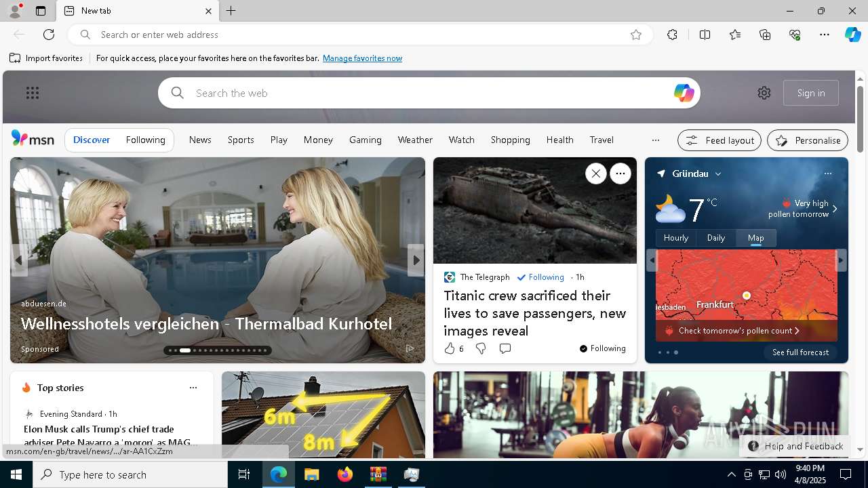Open the page settings gear
This screenshot has width=868, height=488.
[764, 93]
